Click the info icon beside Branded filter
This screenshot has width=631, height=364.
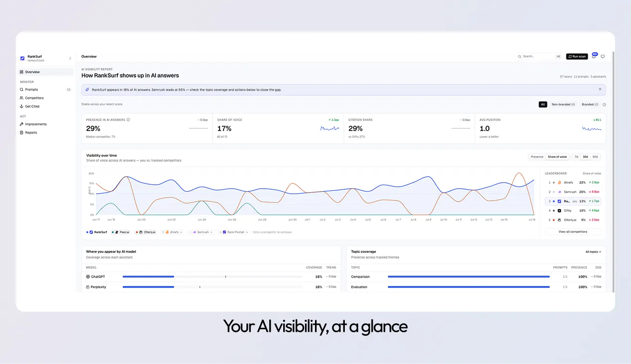[604, 105]
